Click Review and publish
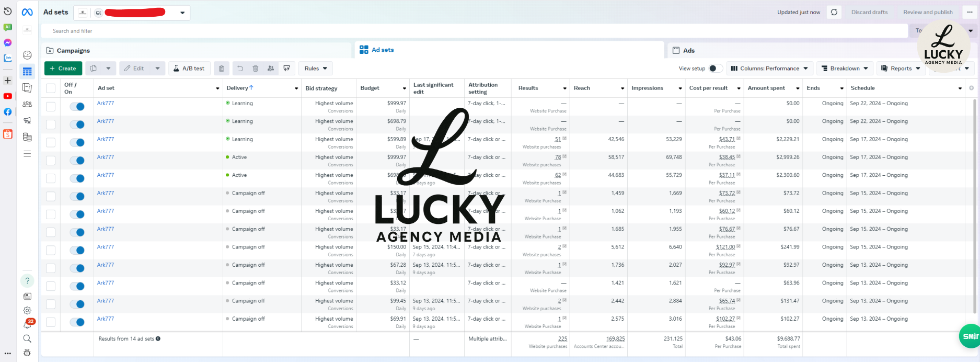The image size is (980, 362). [928, 12]
